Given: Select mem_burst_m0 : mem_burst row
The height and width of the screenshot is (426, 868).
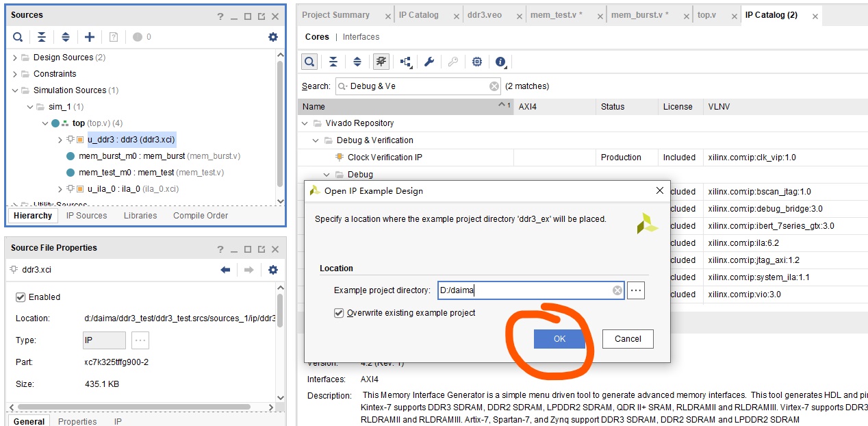Looking at the screenshot, I should pyautogui.click(x=159, y=156).
